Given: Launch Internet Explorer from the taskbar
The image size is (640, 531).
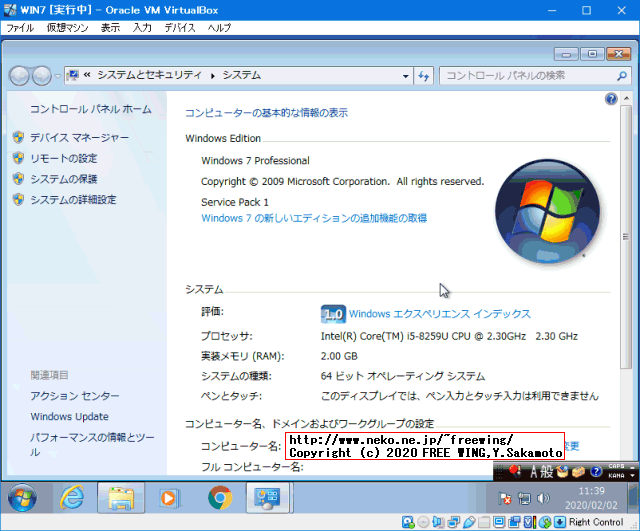Looking at the screenshot, I should (72, 498).
